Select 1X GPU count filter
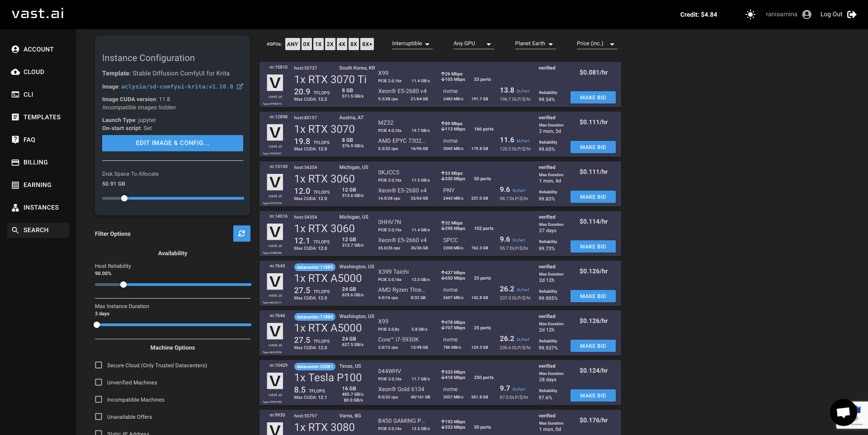This screenshot has height=435, width=868. pyautogui.click(x=318, y=44)
